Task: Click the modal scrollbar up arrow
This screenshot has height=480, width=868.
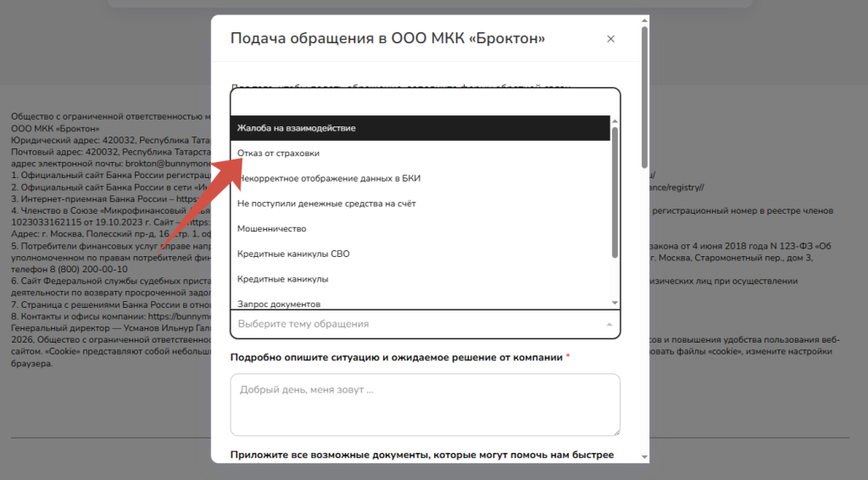Action: pyautogui.click(x=644, y=20)
